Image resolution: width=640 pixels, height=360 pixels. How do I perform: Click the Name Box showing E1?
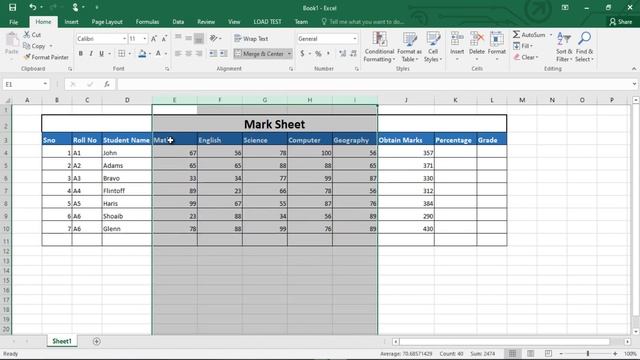pyautogui.click(x=21, y=84)
